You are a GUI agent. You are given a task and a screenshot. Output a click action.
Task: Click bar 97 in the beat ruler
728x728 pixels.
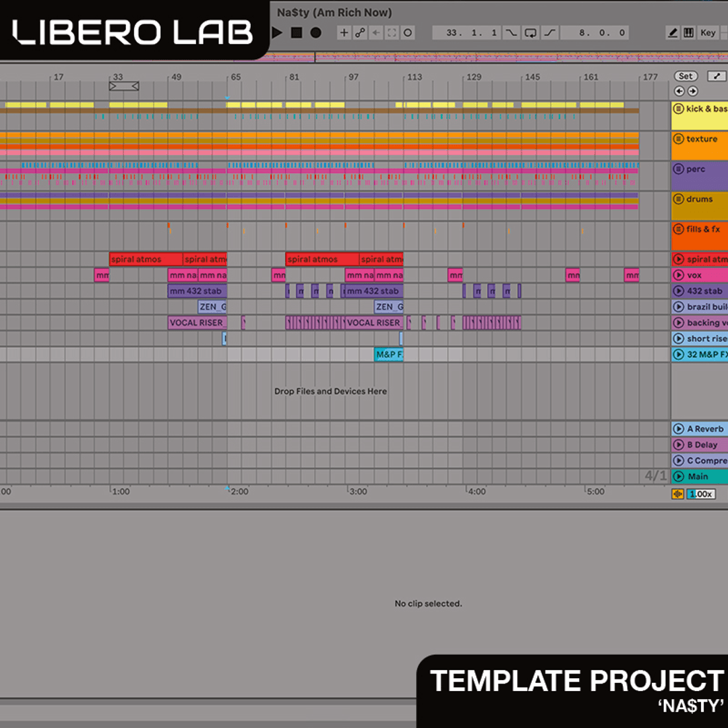tap(354, 77)
